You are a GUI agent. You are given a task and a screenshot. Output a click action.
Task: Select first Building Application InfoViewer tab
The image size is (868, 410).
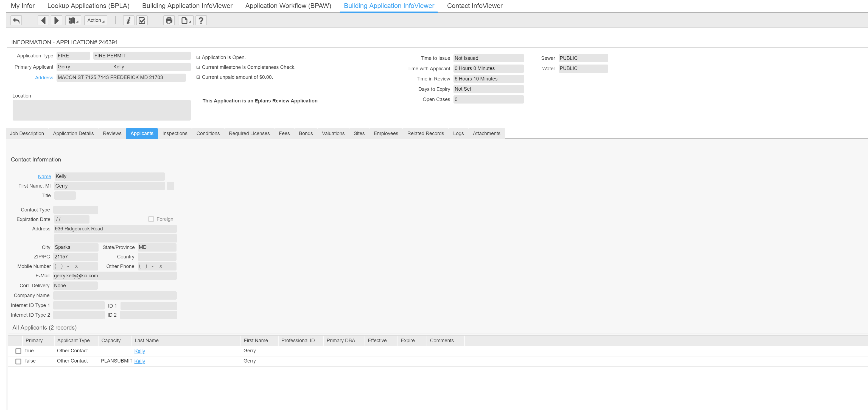187,6
